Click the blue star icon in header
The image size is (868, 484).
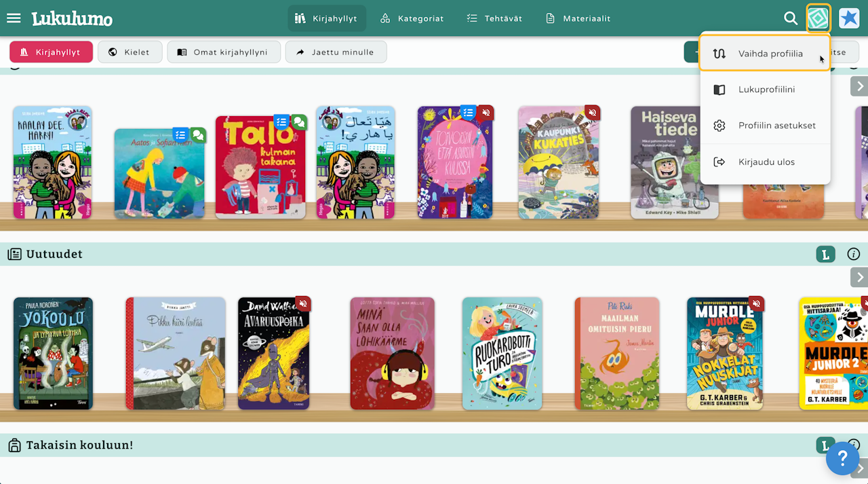point(849,18)
